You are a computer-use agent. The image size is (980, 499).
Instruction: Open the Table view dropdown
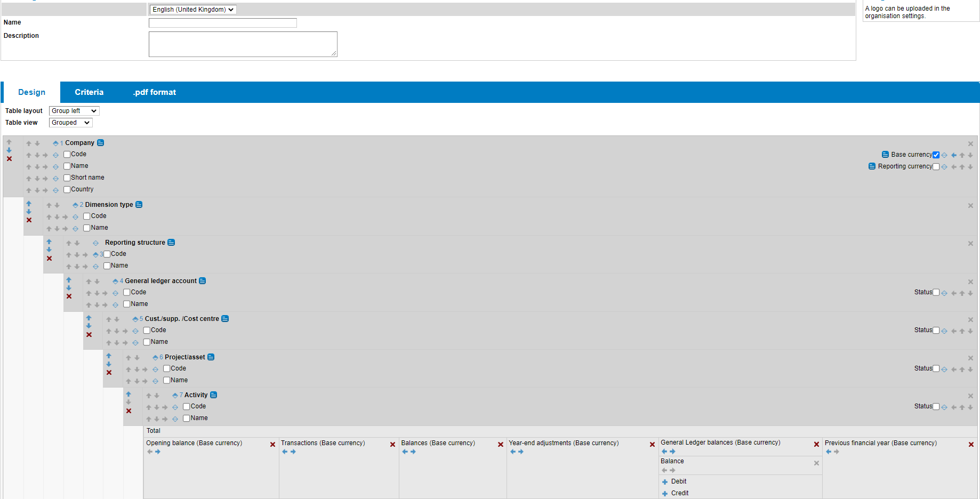pos(71,123)
